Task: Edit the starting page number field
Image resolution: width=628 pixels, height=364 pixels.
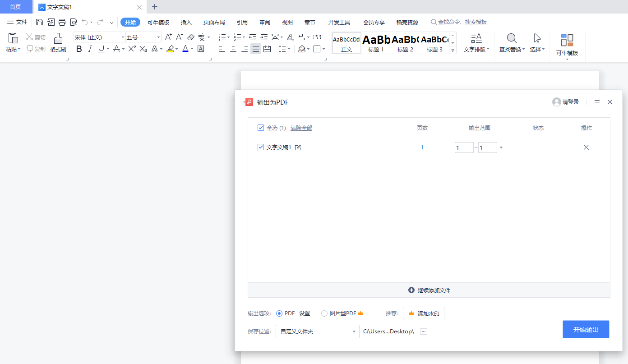Action: [464, 147]
